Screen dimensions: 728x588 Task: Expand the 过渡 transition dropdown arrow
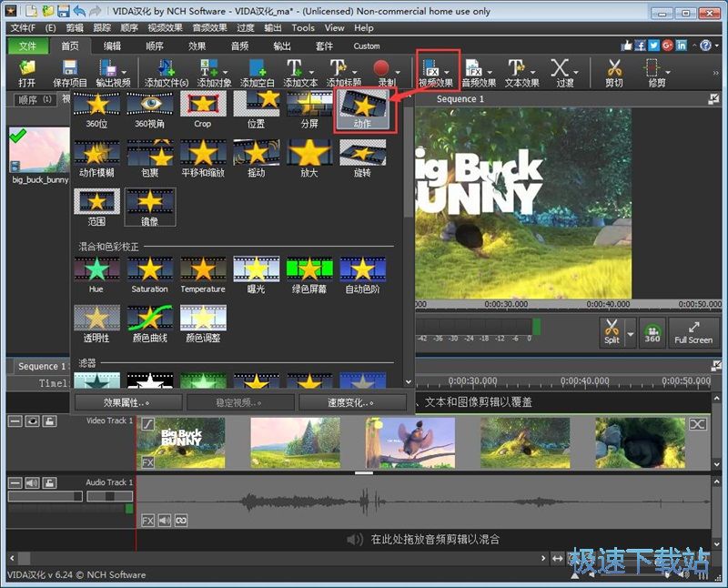pos(576,73)
